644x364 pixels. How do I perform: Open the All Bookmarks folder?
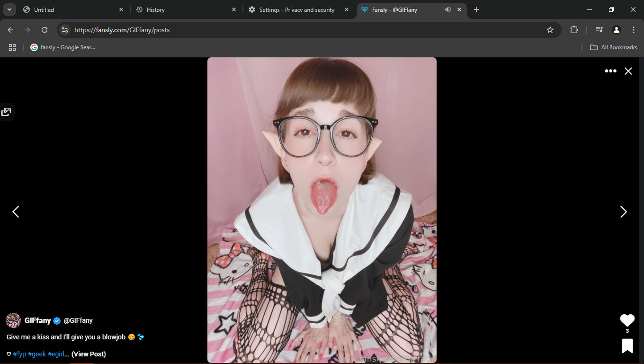coord(613,47)
